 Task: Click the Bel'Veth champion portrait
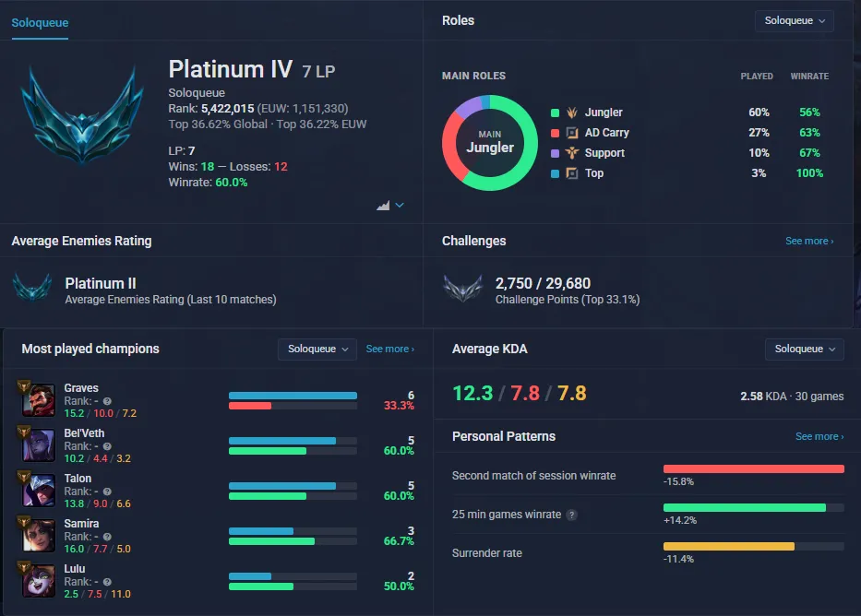click(x=39, y=444)
